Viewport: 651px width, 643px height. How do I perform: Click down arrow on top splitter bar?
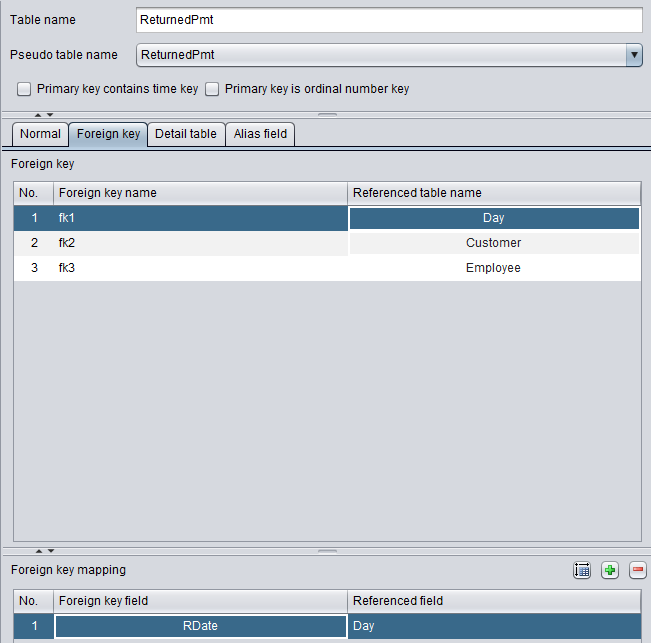coord(50,115)
